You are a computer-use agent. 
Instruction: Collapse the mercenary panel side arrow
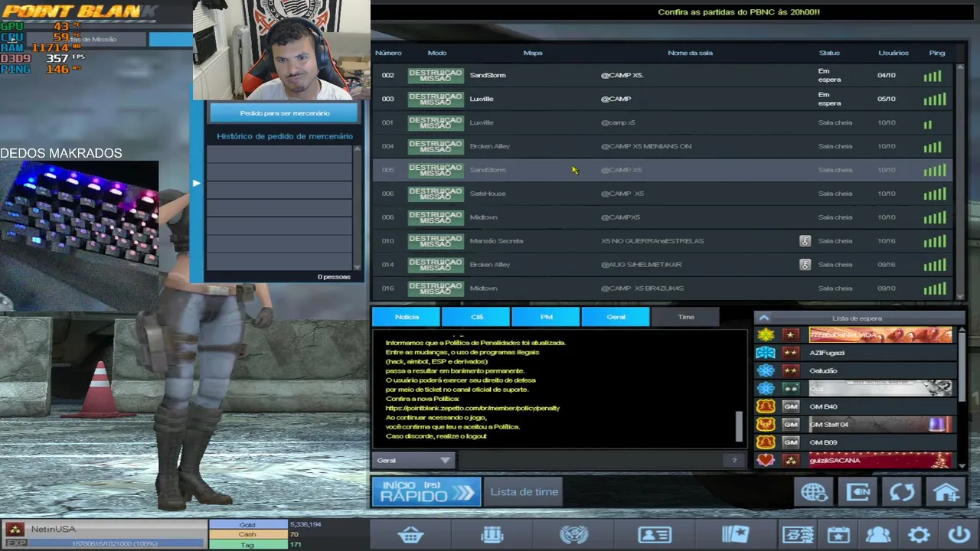197,183
